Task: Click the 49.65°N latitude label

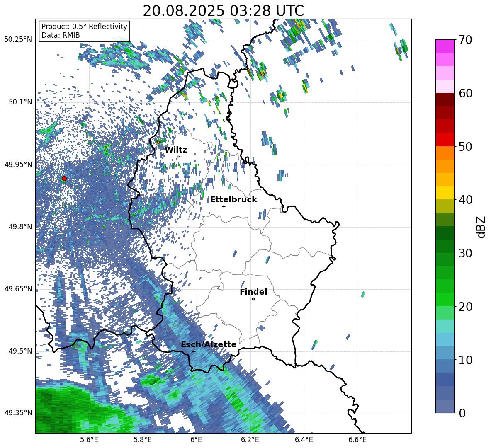Action: [x=18, y=289]
